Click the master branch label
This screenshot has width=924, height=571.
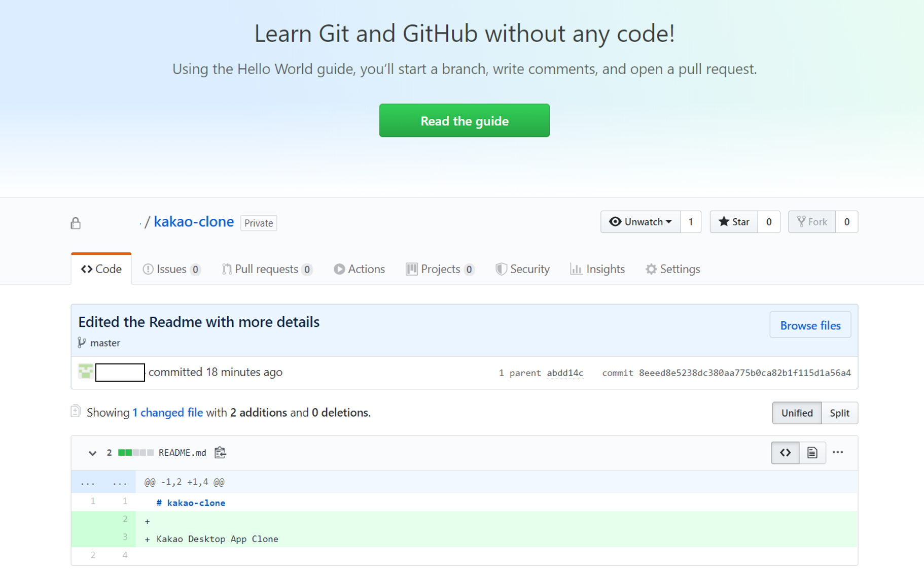[x=105, y=343]
